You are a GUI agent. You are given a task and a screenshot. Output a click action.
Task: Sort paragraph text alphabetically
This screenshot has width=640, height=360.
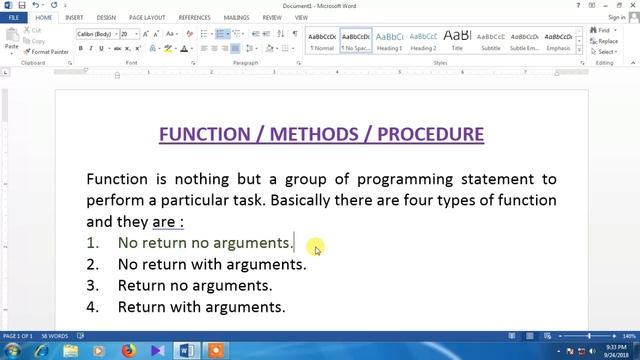[x=281, y=34]
